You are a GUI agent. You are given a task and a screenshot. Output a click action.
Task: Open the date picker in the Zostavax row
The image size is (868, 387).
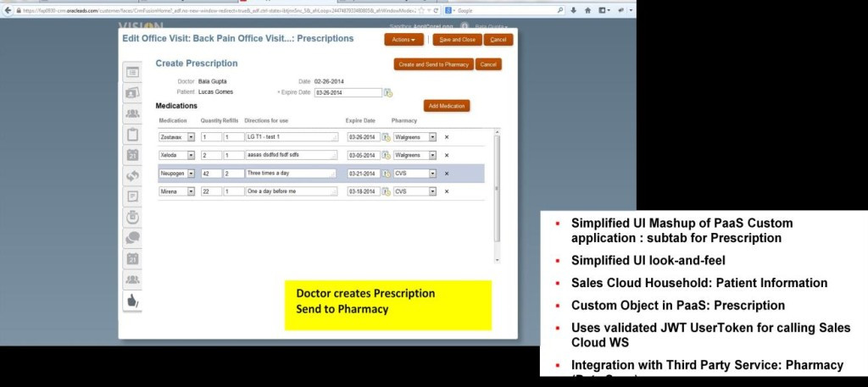click(x=387, y=137)
